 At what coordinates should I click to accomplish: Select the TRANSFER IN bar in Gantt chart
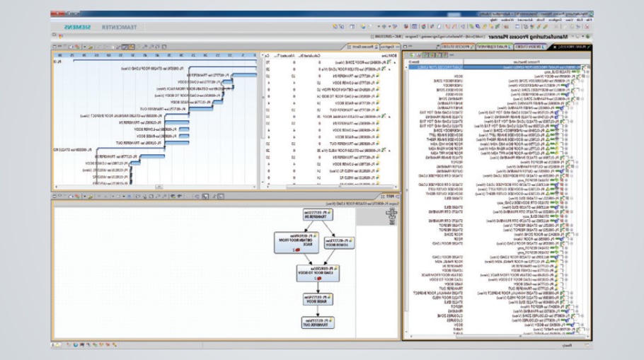pyautogui.click(x=244, y=75)
